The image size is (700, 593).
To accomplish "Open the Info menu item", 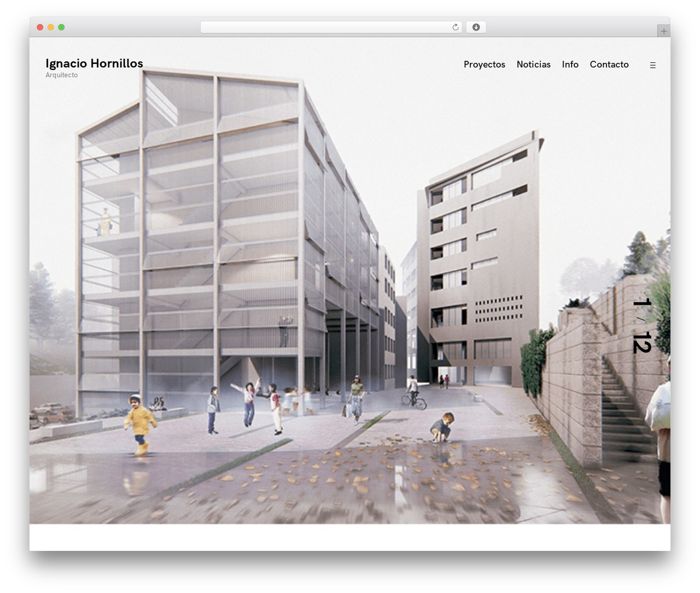I will click(570, 65).
